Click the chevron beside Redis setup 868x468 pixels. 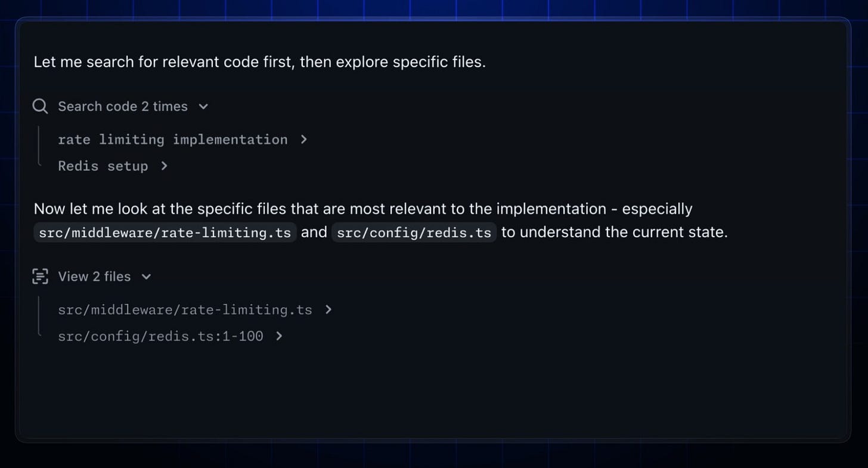pyautogui.click(x=164, y=166)
